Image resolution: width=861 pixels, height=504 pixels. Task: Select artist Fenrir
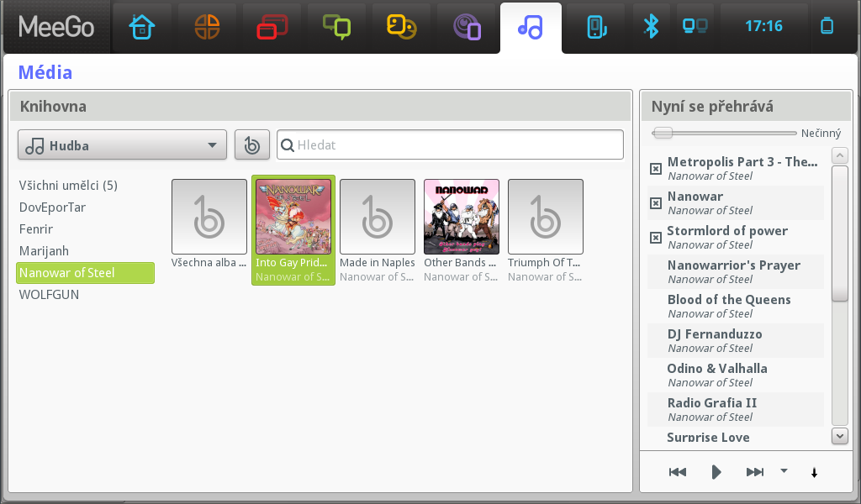tap(35, 229)
